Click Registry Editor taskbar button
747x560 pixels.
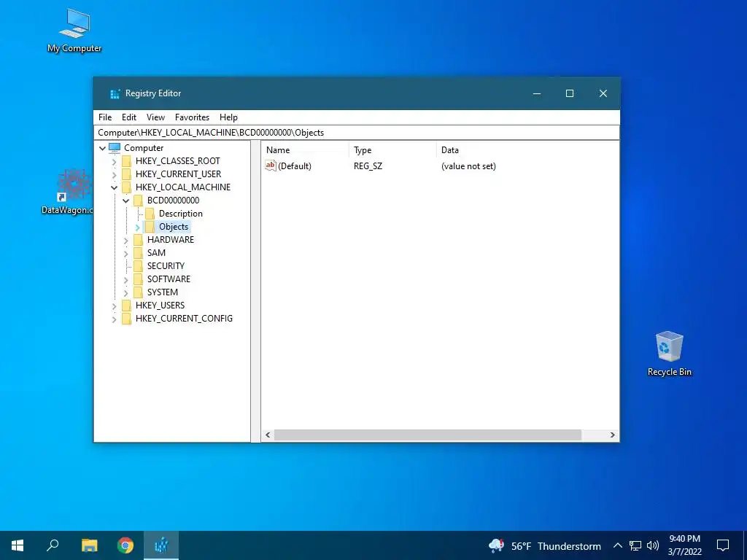(x=161, y=545)
